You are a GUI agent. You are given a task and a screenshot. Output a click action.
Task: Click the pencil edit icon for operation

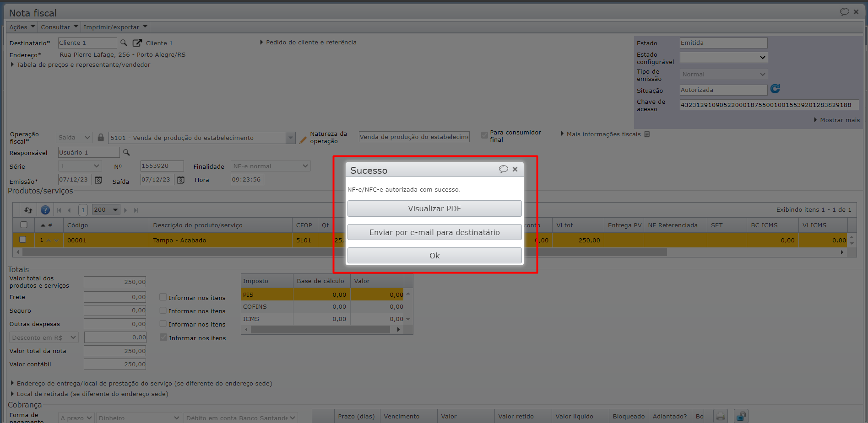tap(303, 140)
